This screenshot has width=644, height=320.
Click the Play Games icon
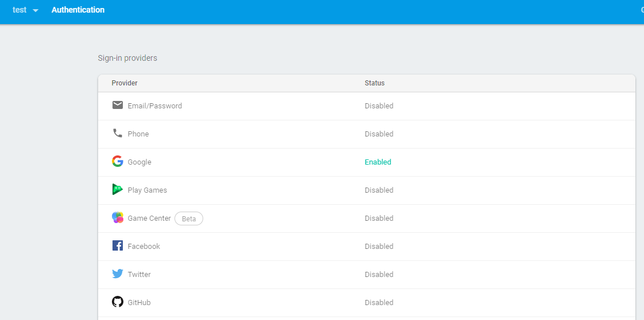pos(118,189)
